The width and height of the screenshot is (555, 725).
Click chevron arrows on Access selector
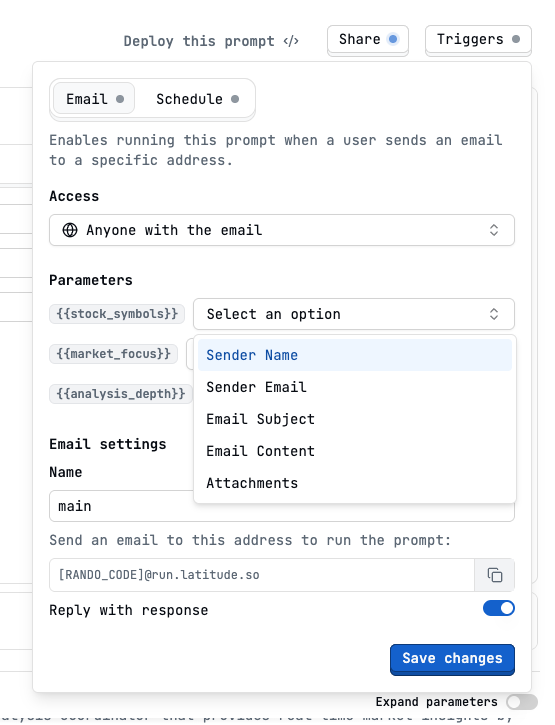(494, 230)
